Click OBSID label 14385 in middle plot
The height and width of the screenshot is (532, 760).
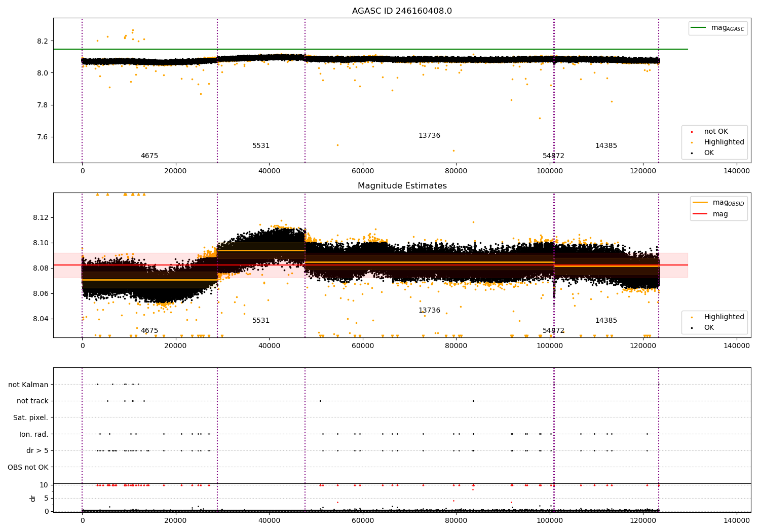click(x=606, y=321)
